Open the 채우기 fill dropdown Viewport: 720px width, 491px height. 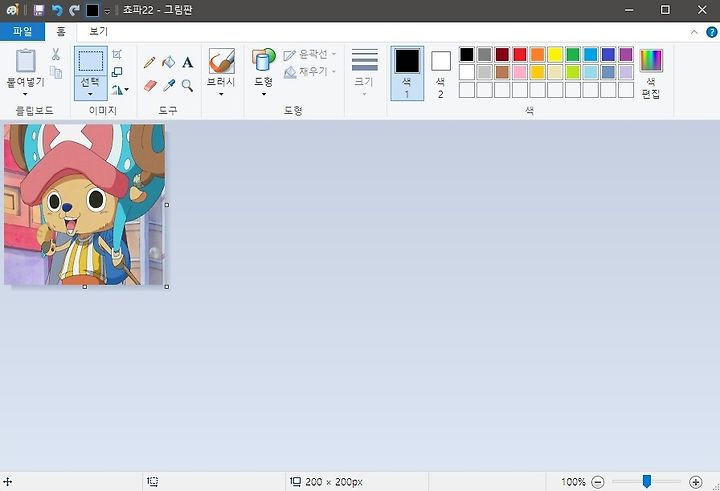310,72
